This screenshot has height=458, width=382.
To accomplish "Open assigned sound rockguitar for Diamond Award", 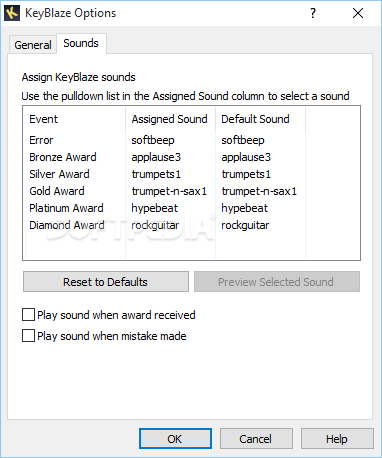I will 155,225.
